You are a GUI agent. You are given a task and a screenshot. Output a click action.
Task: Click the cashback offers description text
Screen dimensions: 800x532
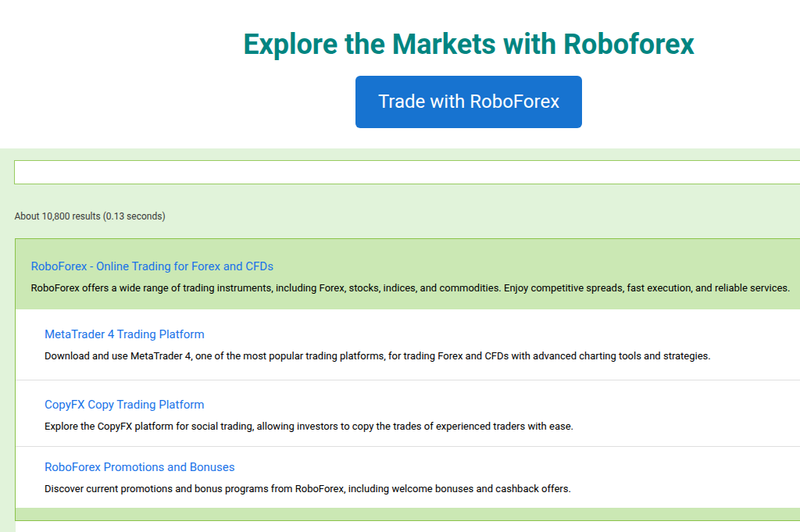tap(309, 488)
